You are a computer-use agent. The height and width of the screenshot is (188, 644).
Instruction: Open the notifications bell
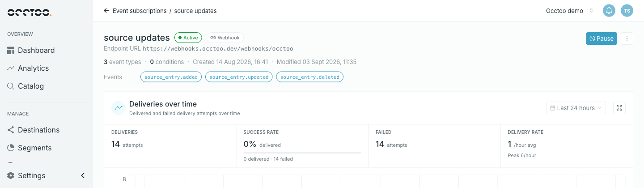tap(609, 11)
